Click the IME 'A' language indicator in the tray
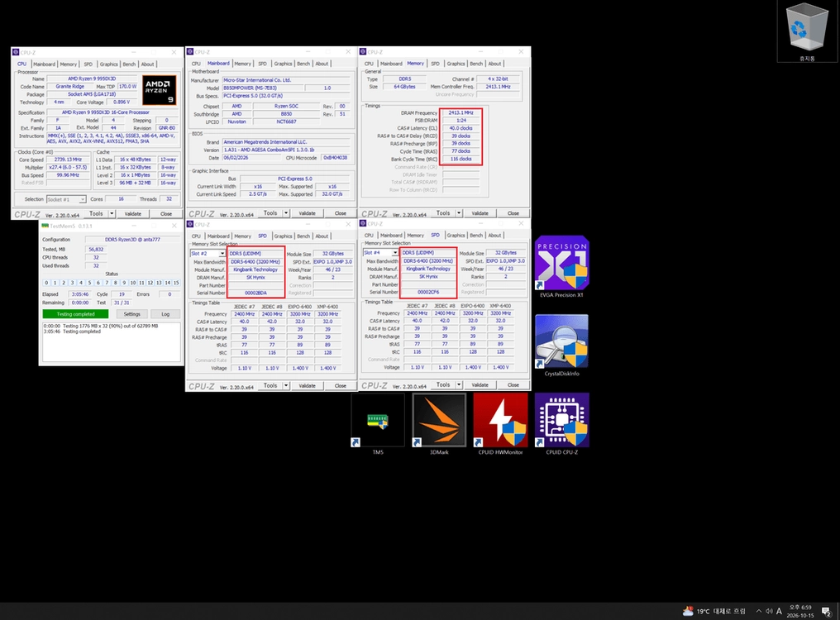840x620 pixels. (x=779, y=611)
